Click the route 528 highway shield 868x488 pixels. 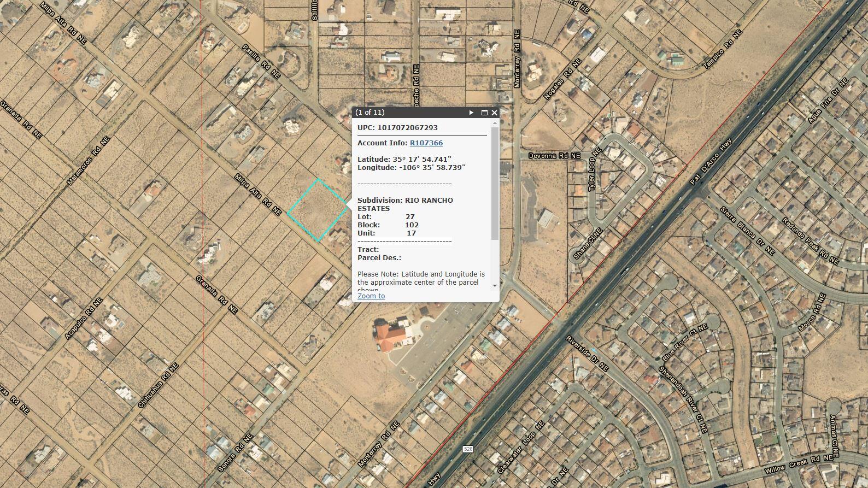coord(468,449)
